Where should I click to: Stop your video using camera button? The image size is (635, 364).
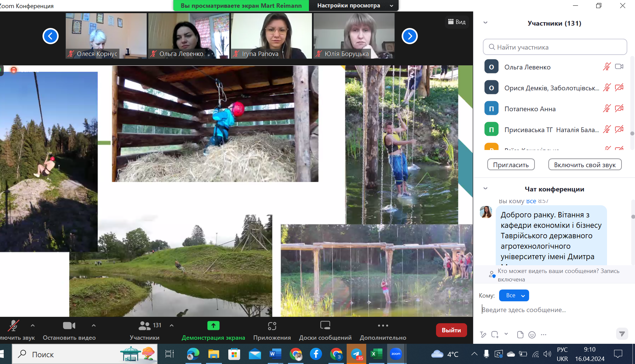tap(69, 326)
